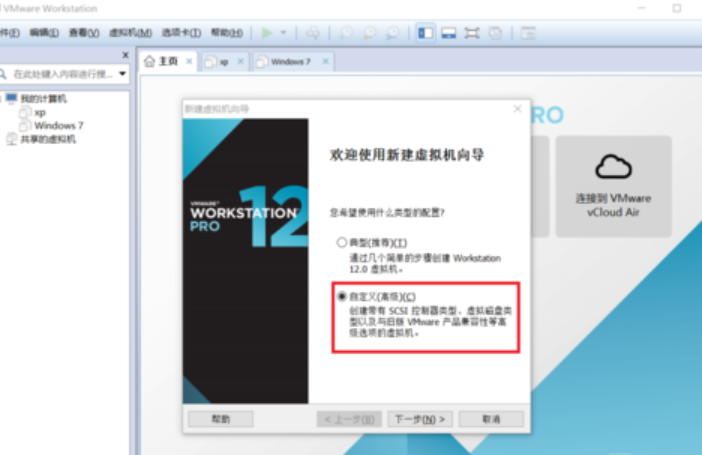Open the 选项卡(T) menu
Image resolution: width=702 pixels, height=455 pixels.
click(x=181, y=33)
